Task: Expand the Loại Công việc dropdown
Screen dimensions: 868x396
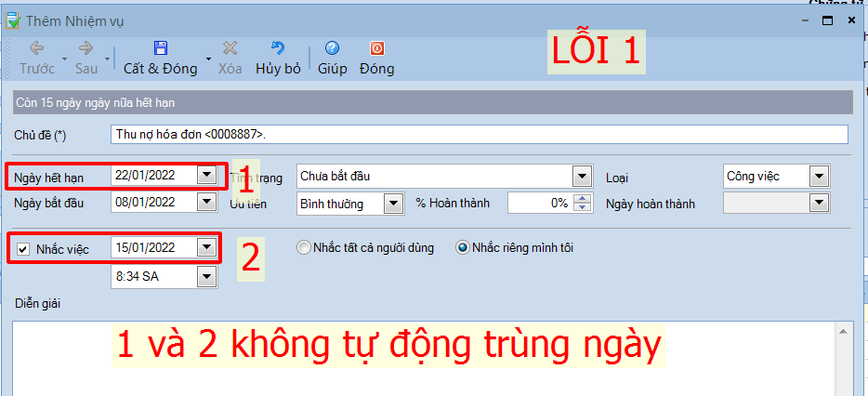Action: point(818,178)
